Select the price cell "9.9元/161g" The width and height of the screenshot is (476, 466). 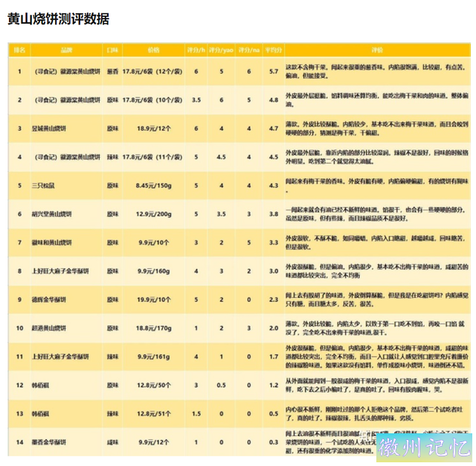pos(154,357)
